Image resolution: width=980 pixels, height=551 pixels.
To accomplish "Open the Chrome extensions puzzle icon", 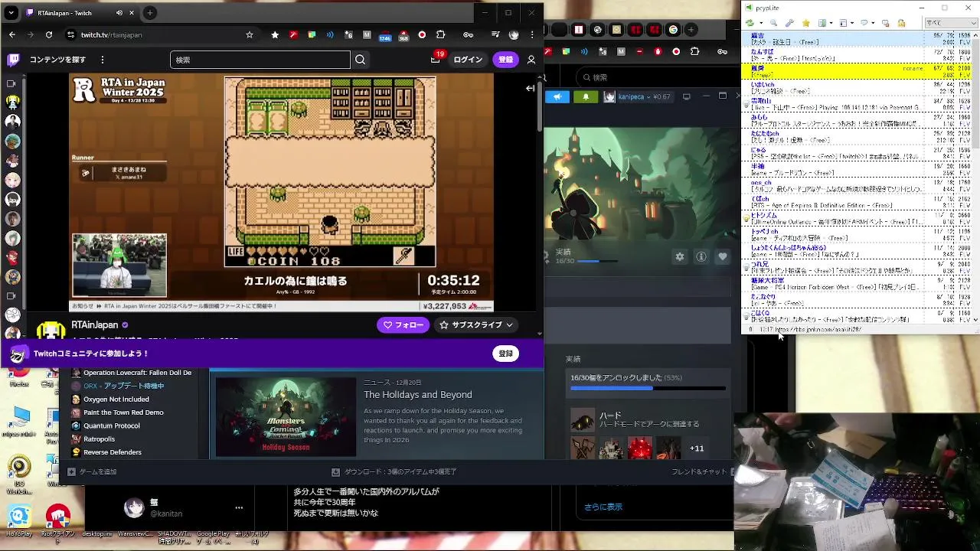I will pyautogui.click(x=440, y=34).
